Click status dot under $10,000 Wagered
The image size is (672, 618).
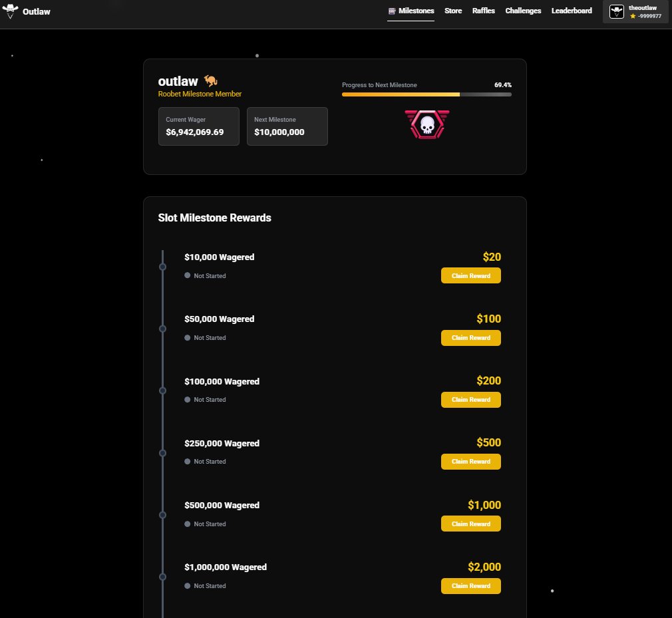coord(187,275)
